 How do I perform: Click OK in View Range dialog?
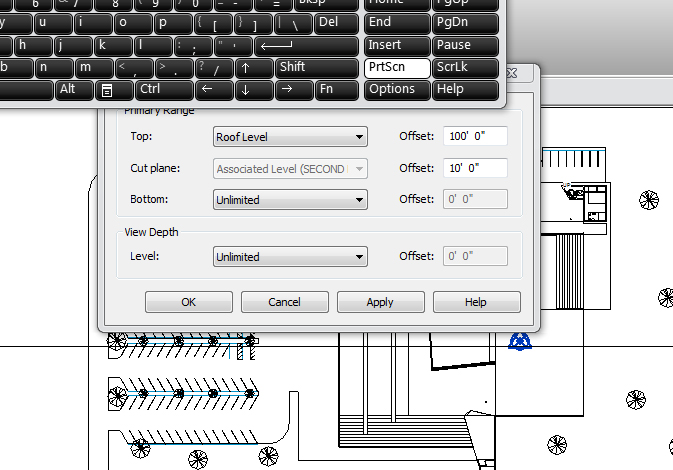[188, 302]
